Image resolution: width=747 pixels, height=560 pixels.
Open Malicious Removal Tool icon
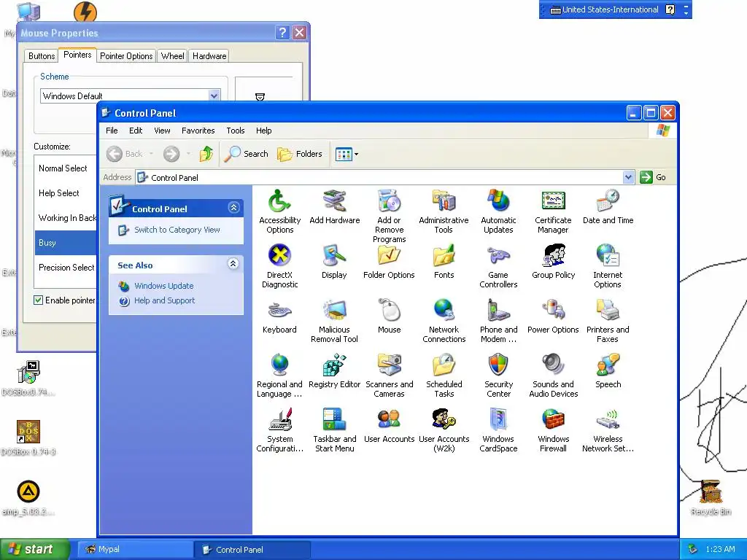click(334, 321)
